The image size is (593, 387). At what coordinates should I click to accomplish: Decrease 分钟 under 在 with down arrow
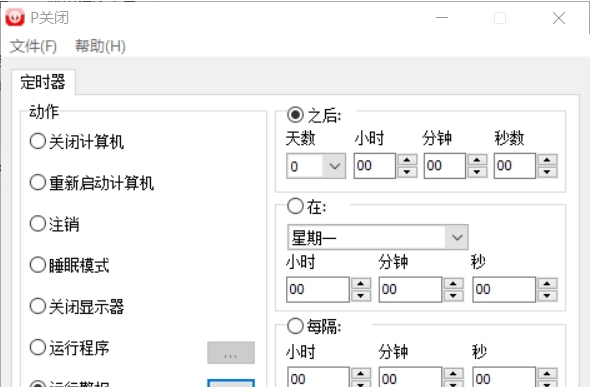pyautogui.click(x=453, y=295)
